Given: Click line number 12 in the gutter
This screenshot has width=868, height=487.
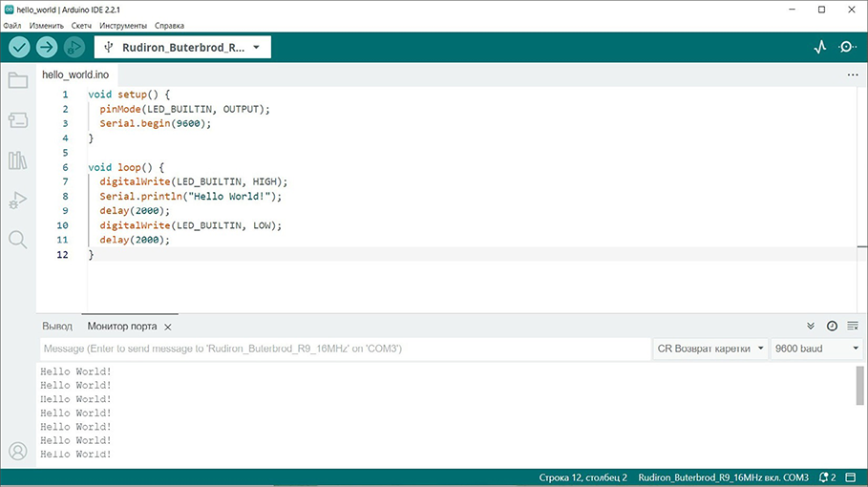Looking at the screenshot, I should tap(63, 255).
